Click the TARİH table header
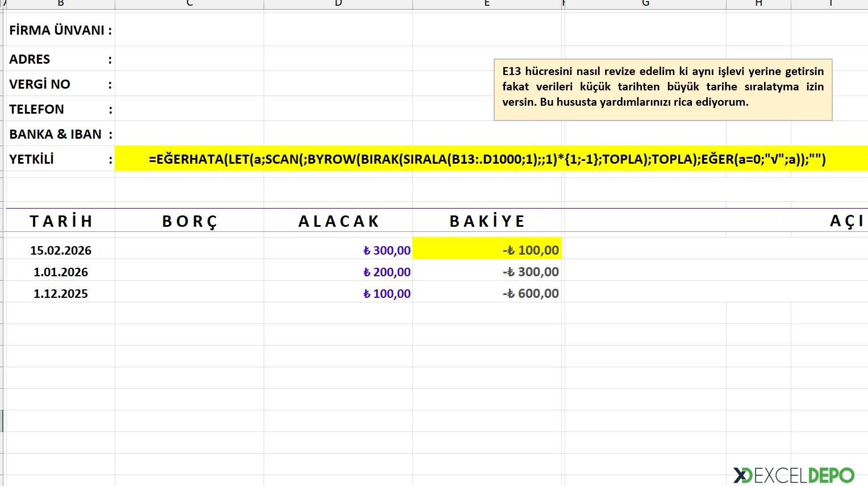Image resolution: width=868 pixels, height=486 pixels. coord(61,221)
